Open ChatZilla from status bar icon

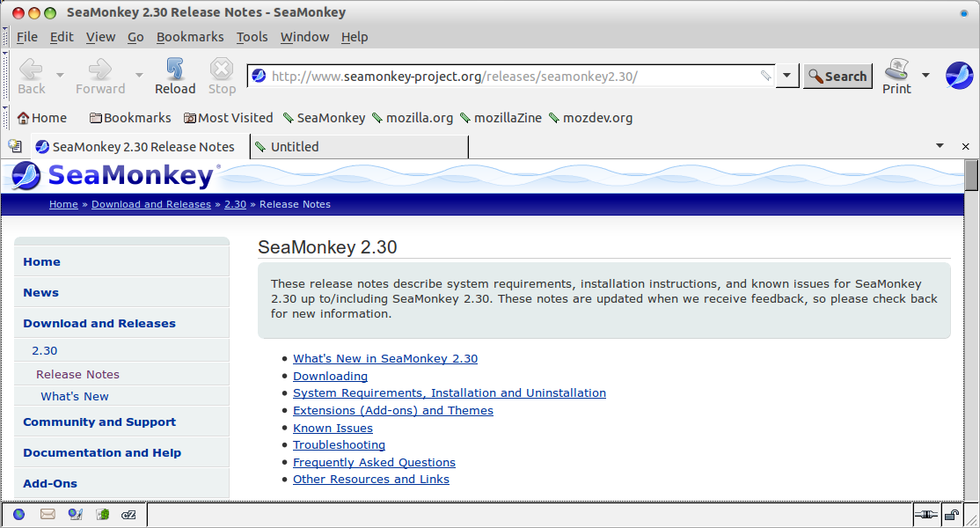[128, 515]
